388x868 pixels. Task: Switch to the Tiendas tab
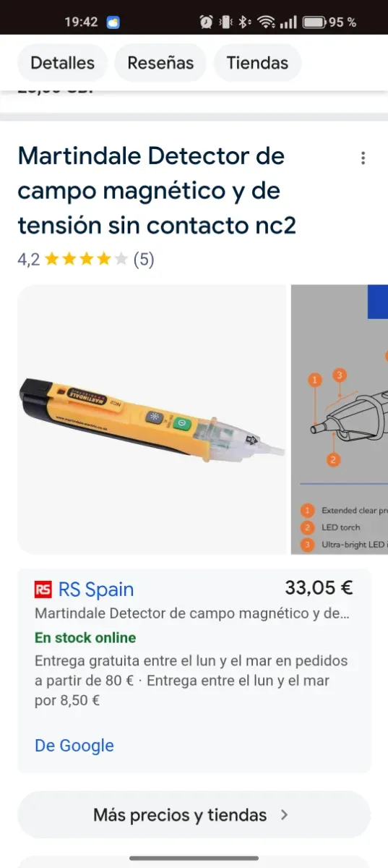(257, 63)
